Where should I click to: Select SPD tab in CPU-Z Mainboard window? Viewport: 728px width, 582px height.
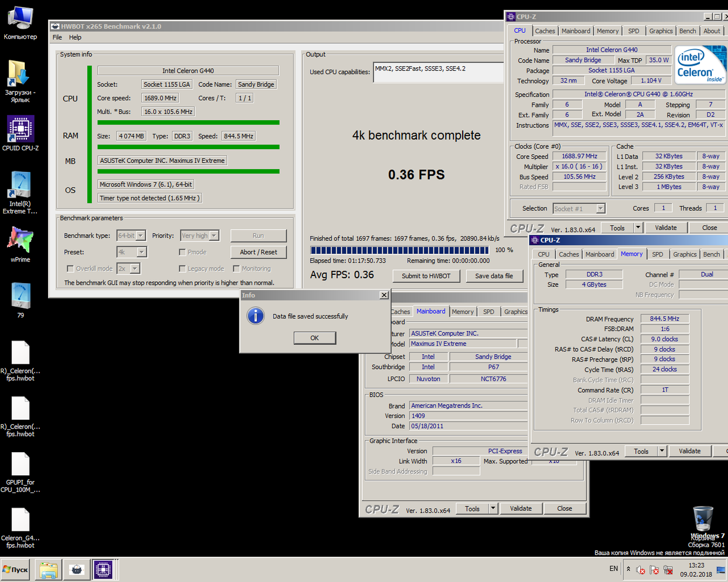coord(489,311)
